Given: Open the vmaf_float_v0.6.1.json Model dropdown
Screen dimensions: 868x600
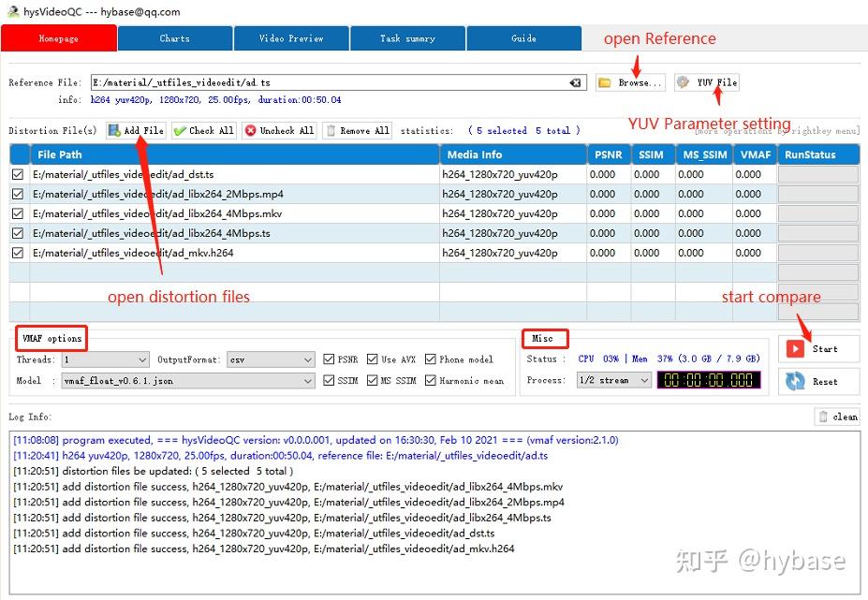Looking at the screenshot, I should tap(187, 380).
